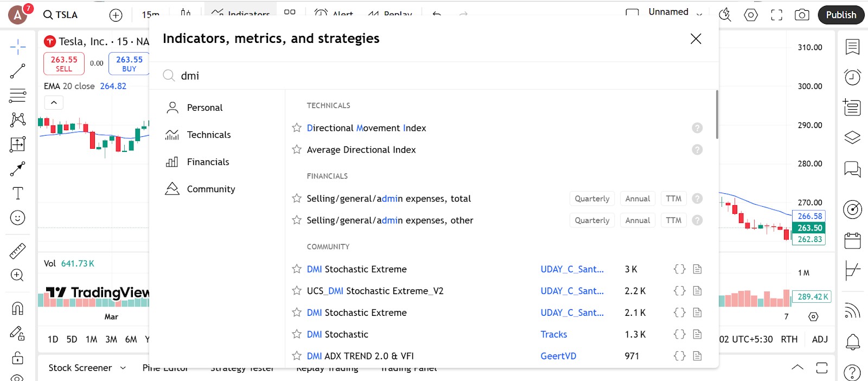Favorite the DMI Stochastic script by Tracks
868x381 pixels.
pyautogui.click(x=297, y=334)
